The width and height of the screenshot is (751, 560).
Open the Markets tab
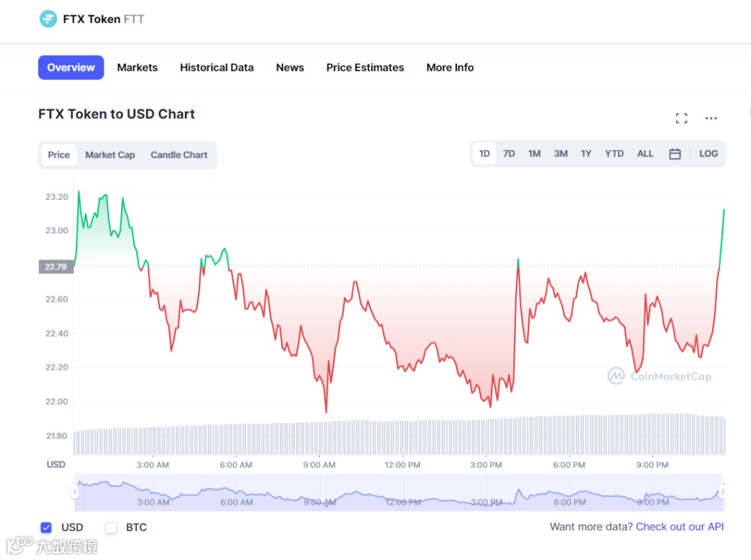pyautogui.click(x=138, y=67)
